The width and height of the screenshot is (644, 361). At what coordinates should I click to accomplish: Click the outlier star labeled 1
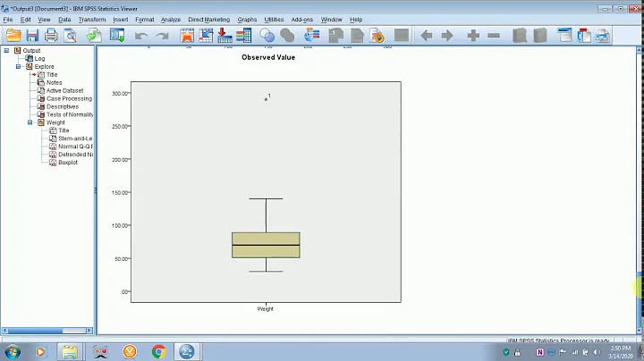pyautogui.click(x=267, y=99)
